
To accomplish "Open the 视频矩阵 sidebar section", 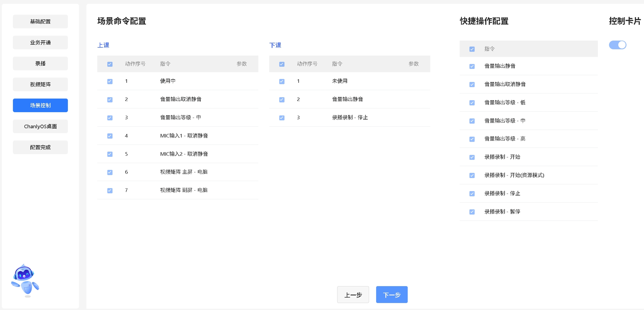I will coord(40,85).
